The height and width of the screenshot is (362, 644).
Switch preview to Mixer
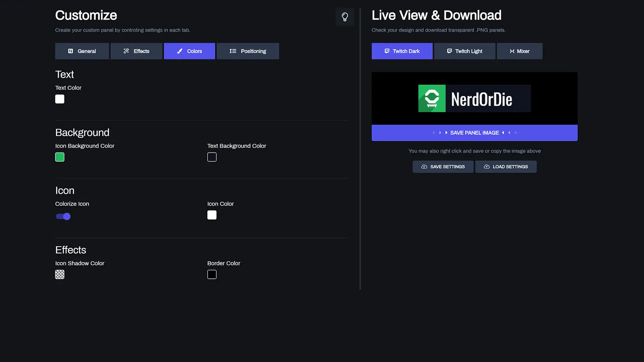(520, 51)
